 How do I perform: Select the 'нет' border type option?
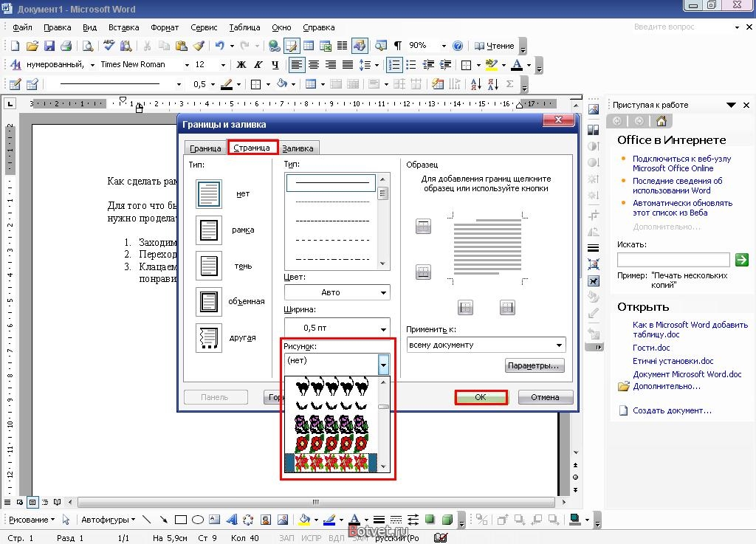click(x=209, y=193)
